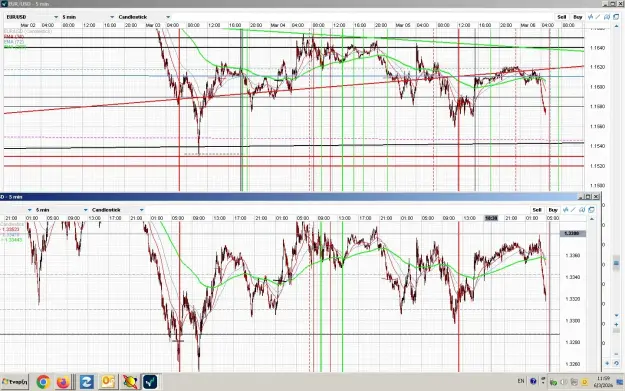Click the 1.3360 price label on the lower axis

(x=573, y=255)
